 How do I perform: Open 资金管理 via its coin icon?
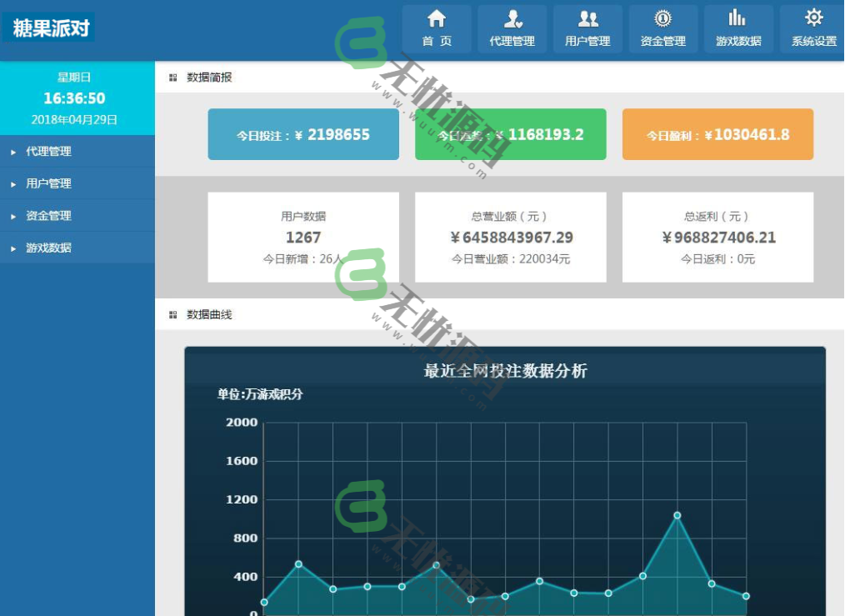coord(661,18)
